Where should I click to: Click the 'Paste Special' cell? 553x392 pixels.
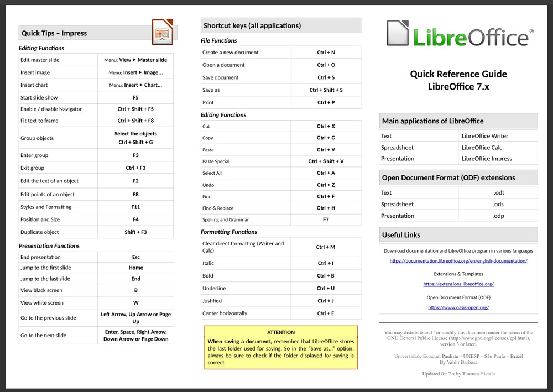point(246,161)
